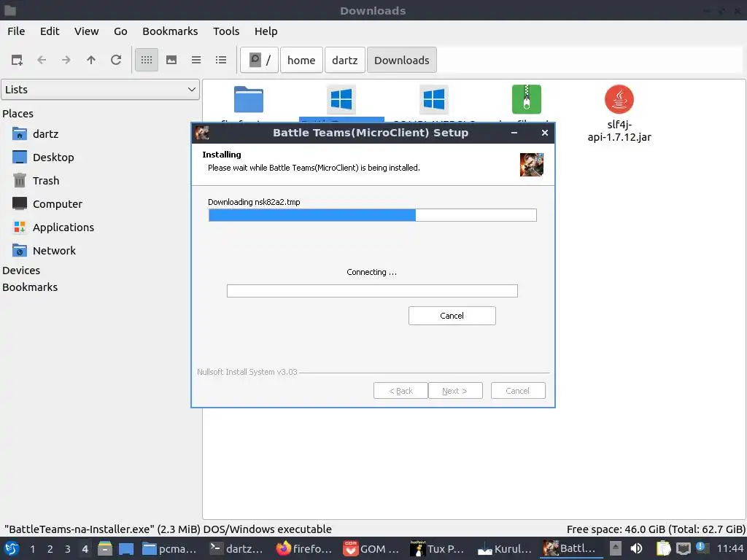
Task: Click the Battle Teams game image in the header
Action: coord(532,165)
